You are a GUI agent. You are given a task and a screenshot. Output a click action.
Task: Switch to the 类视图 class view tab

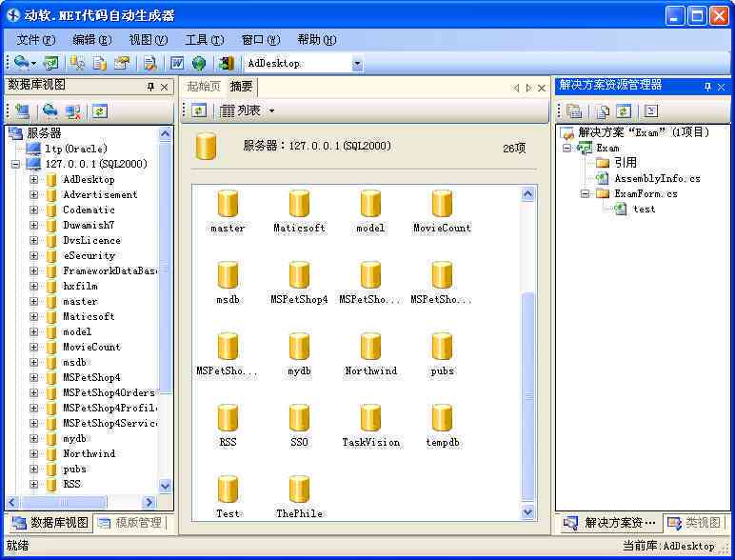coord(694,523)
